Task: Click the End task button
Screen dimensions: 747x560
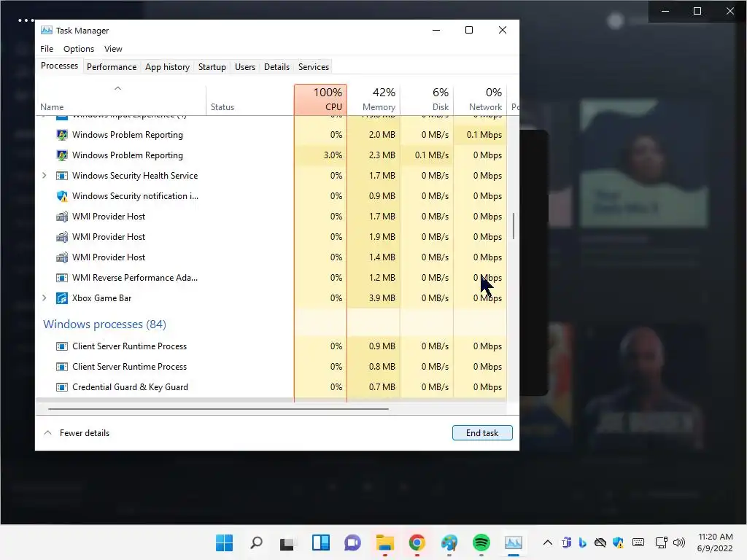Action: point(482,433)
